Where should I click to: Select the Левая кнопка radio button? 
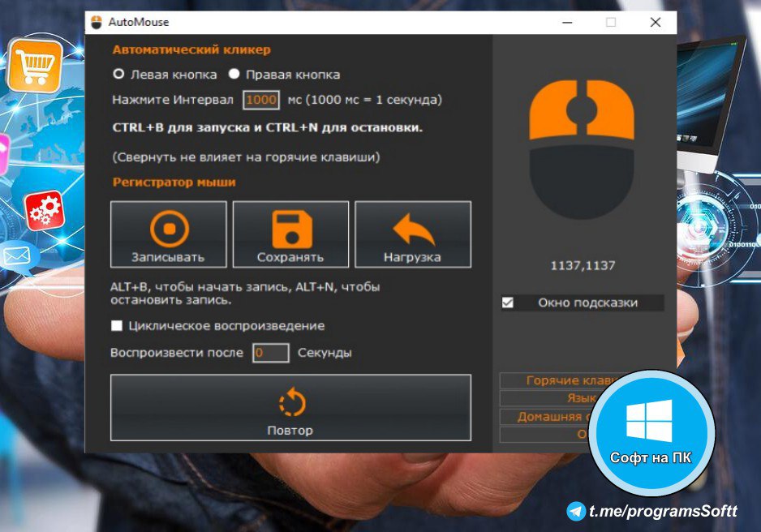[x=118, y=75]
